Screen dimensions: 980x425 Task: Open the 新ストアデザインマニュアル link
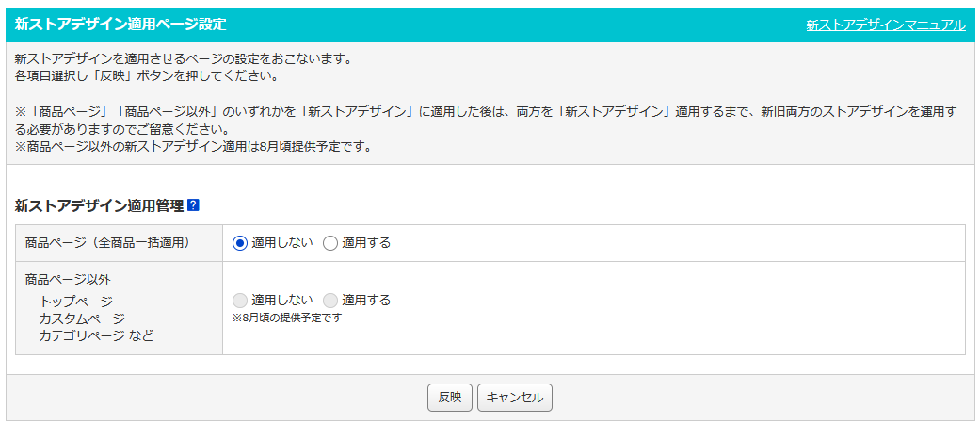tap(886, 25)
